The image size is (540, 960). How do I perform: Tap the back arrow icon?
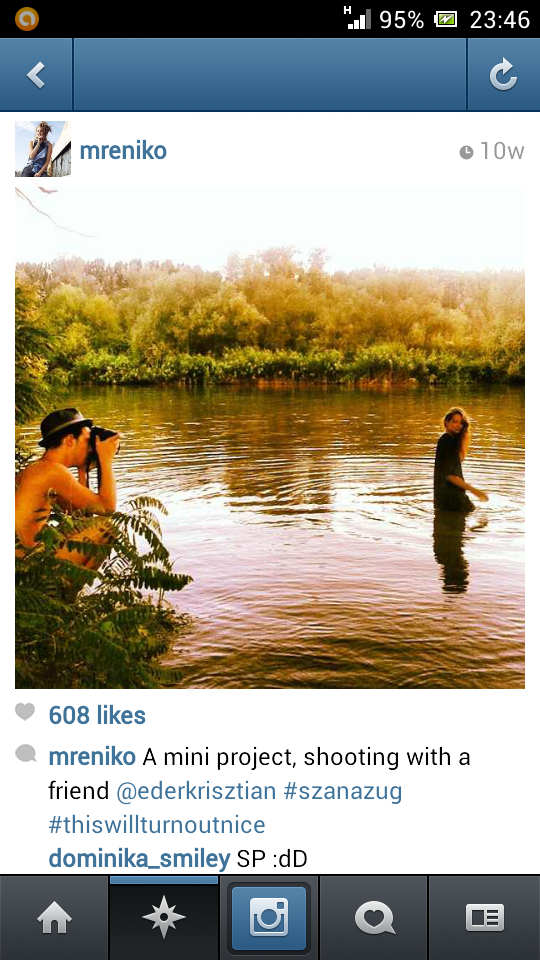pos(36,75)
